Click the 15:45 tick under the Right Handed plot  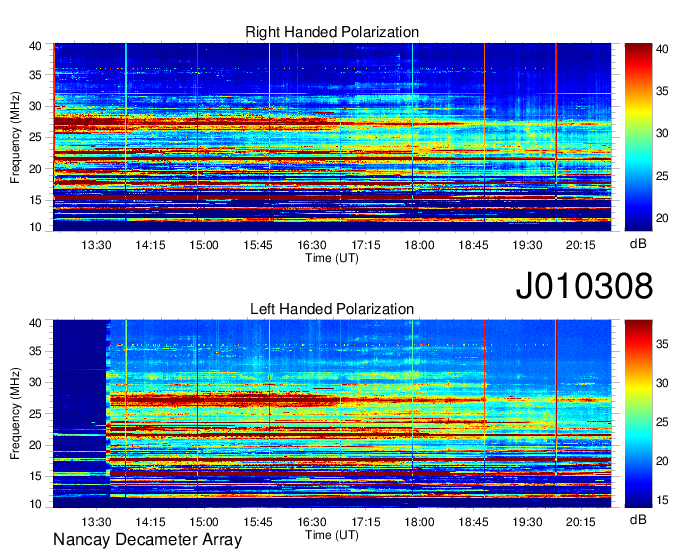coord(258,245)
